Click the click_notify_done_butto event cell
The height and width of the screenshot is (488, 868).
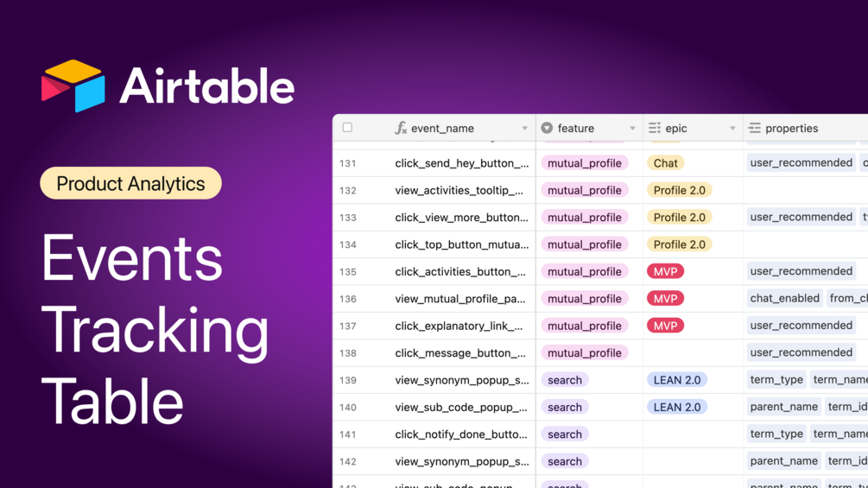click(x=462, y=434)
